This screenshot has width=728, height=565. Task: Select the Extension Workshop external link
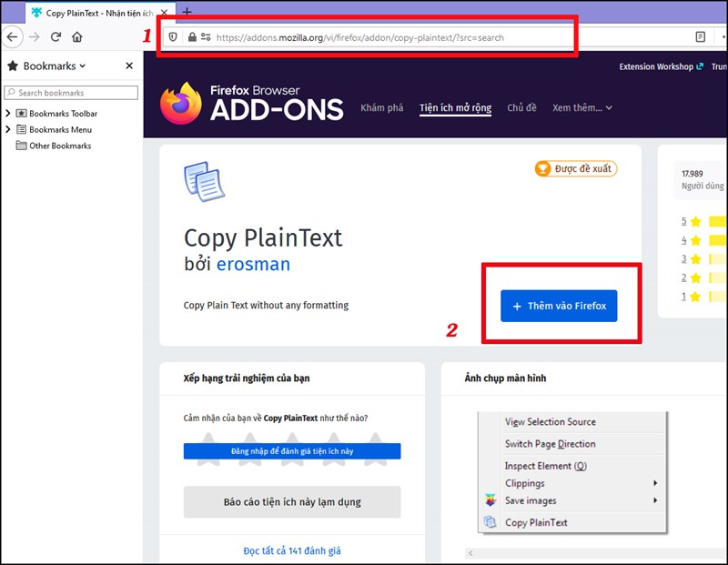[x=657, y=66]
